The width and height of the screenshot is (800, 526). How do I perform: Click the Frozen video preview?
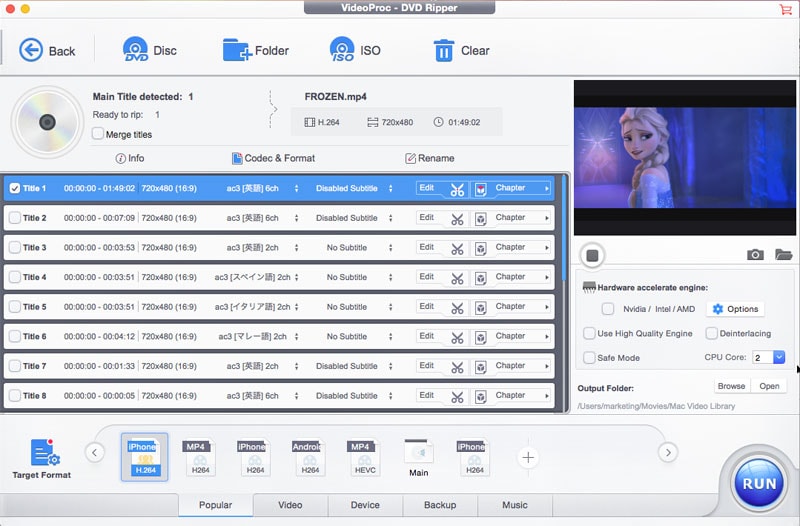[x=685, y=157]
